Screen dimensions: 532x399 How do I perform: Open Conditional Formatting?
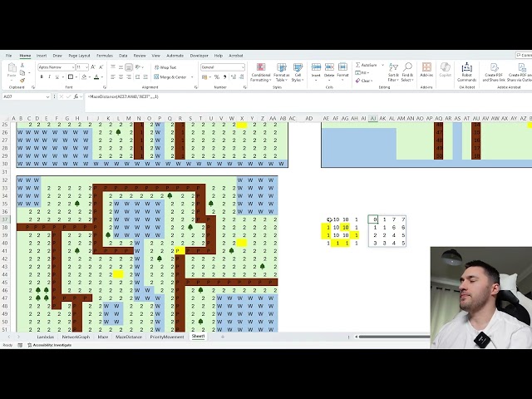[x=260, y=72]
